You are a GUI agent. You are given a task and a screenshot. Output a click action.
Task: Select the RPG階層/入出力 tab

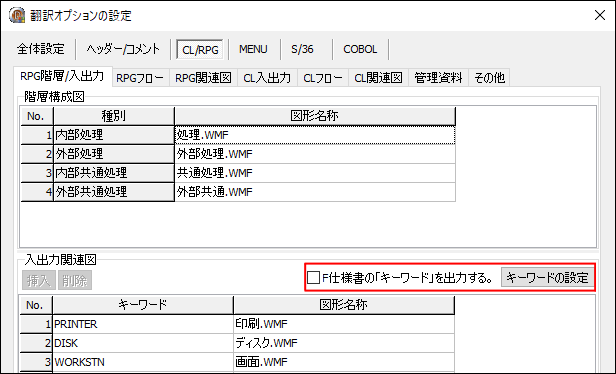coord(62,76)
